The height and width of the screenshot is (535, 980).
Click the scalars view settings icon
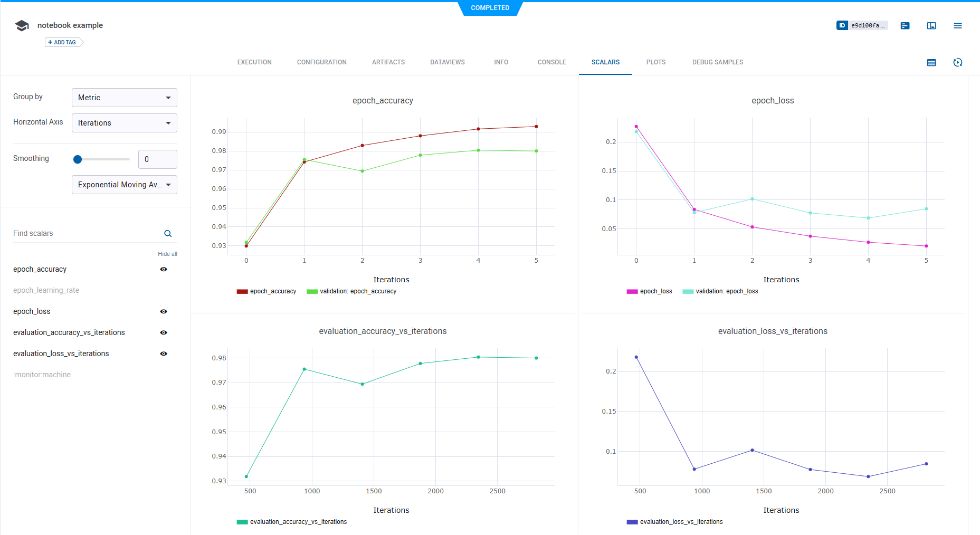tap(931, 62)
